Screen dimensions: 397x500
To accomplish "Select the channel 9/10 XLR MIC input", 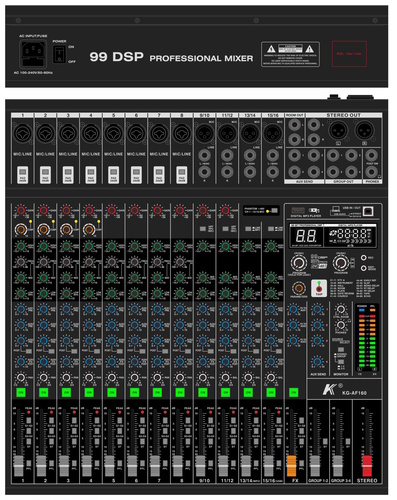I will click(x=204, y=133).
